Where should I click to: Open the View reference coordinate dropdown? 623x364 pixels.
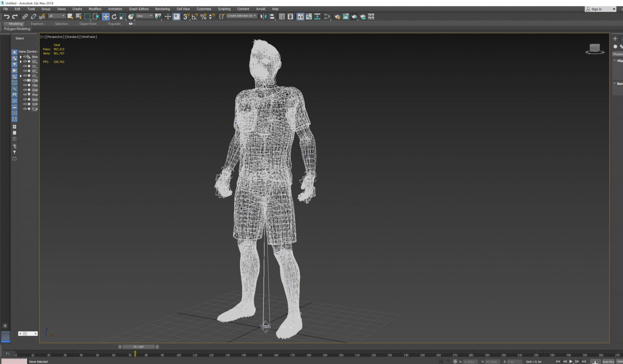[x=145, y=16]
